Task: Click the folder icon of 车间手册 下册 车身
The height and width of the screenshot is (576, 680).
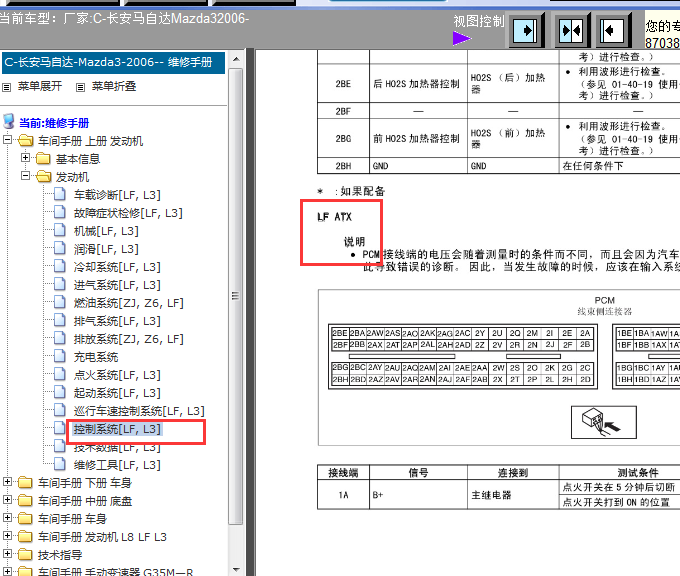Action: click(26, 482)
